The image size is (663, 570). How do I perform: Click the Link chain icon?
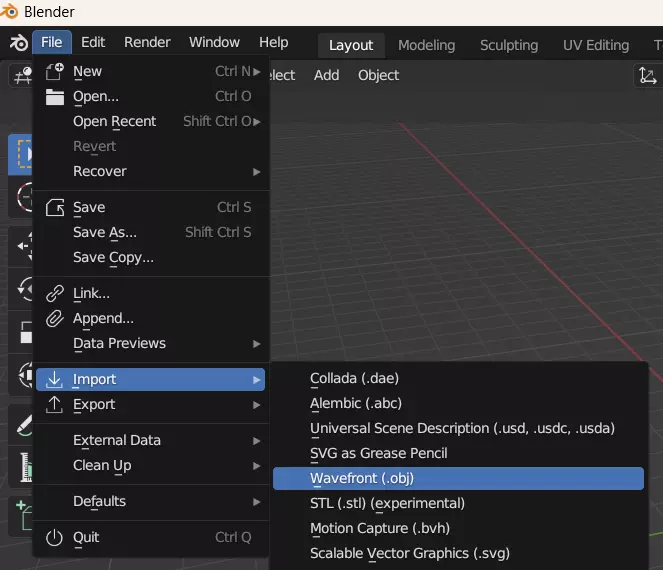55,293
